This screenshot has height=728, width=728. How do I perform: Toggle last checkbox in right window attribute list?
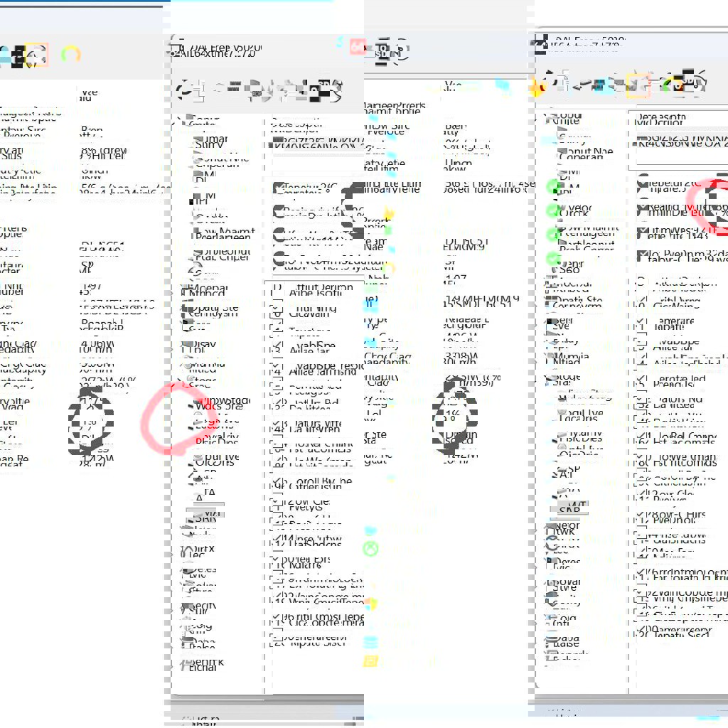pos(643,629)
